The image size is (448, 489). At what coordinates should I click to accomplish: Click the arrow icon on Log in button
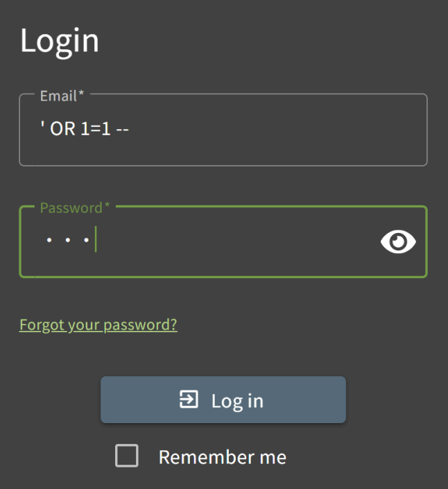[189, 400]
